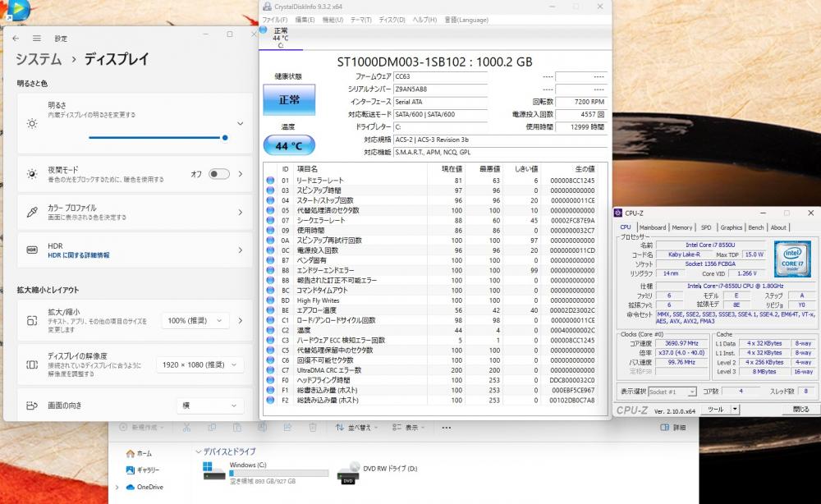Click the Paste icon in Explorer toolbar
The width and height of the screenshot is (821, 504).
coord(236,427)
